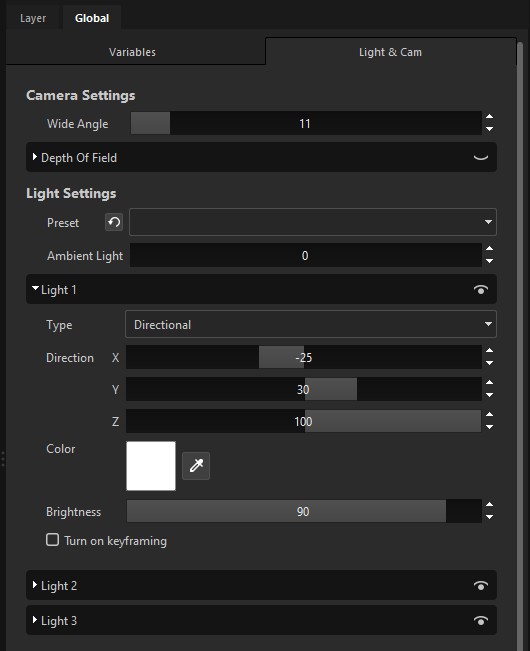Decrease Direction Z with down arrow
The image size is (530, 651).
point(489,427)
